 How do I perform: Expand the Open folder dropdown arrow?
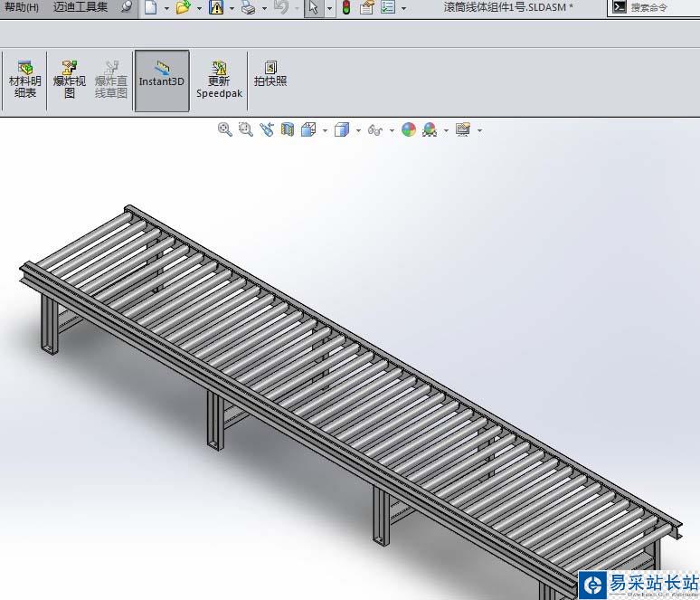pyautogui.click(x=199, y=8)
